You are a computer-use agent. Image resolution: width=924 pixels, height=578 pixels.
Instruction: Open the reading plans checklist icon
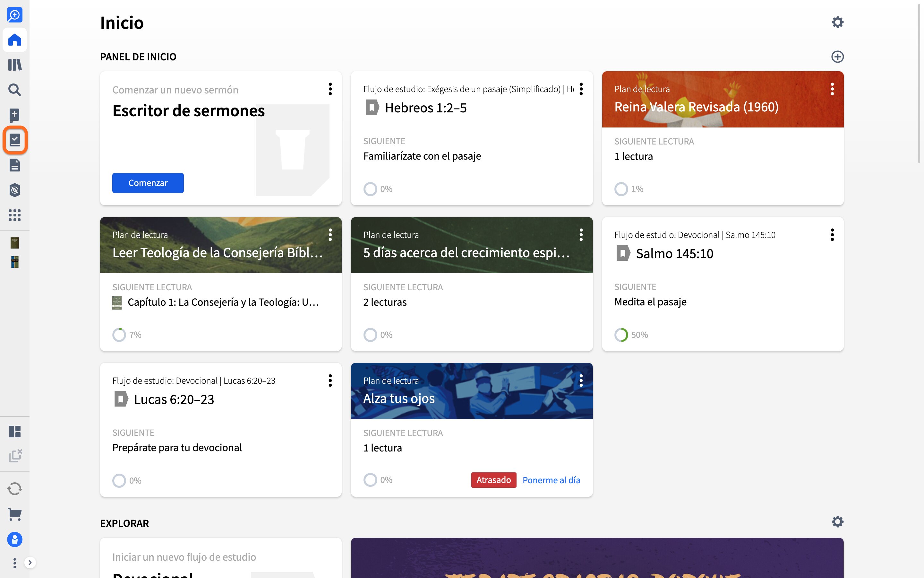pos(14,140)
